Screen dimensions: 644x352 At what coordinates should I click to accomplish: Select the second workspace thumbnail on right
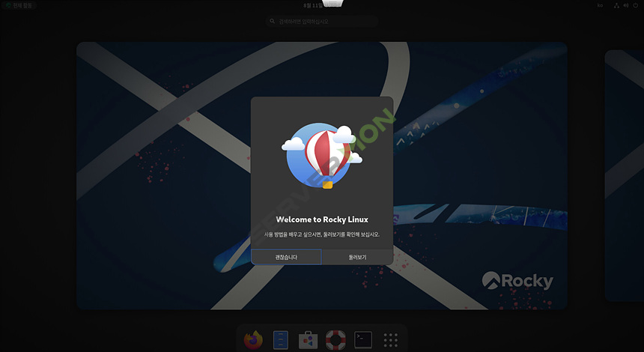(x=625, y=176)
